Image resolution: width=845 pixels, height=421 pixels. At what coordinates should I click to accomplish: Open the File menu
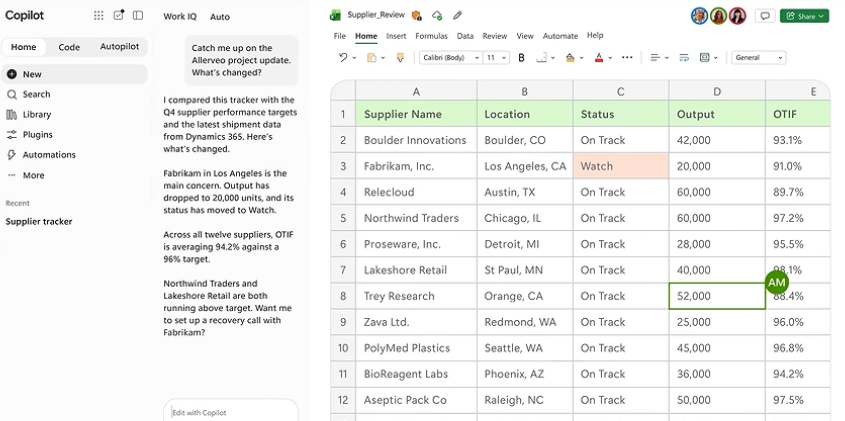[340, 36]
